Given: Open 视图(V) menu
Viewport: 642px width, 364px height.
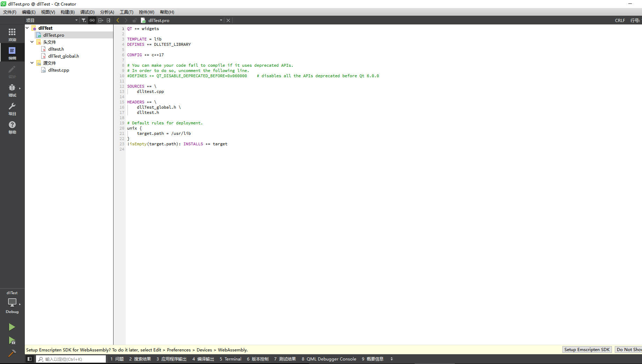Looking at the screenshot, I should [x=48, y=12].
